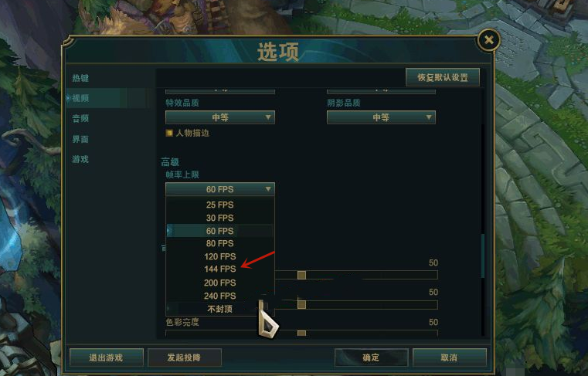Image resolution: width=588 pixels, height=376 pixels.
Task: Select 120 FPS option
Action: 220,256
